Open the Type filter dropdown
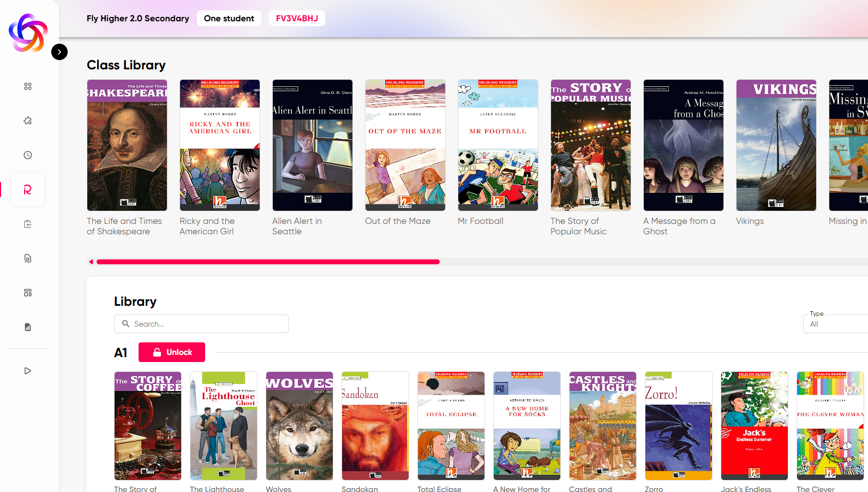Viewport: 868px width, 492px height. tap(835, 324)
